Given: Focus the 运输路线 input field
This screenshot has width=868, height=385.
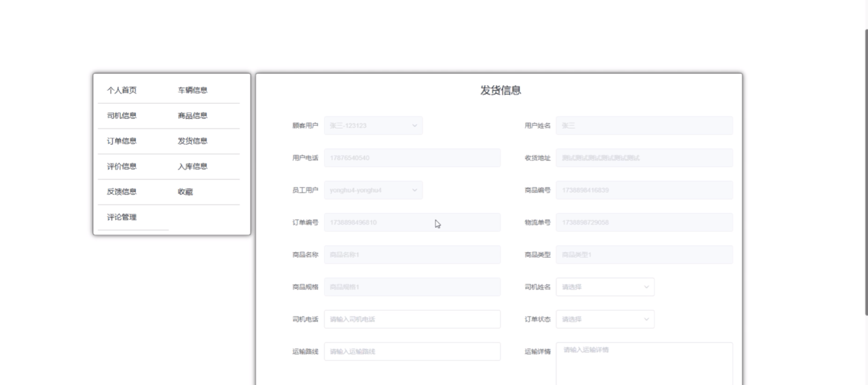Looking at the screenshot, I should [412, 352].
